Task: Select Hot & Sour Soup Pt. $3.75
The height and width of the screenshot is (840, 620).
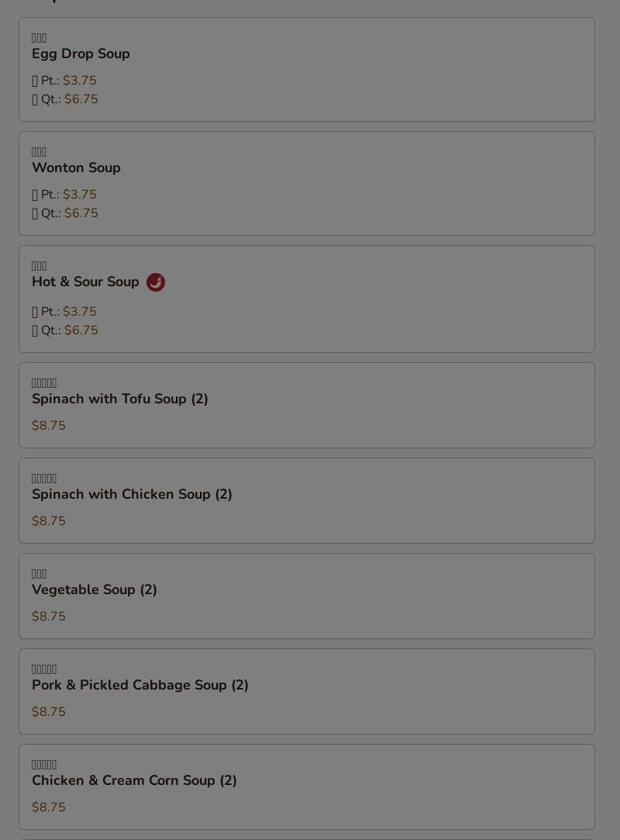Action: pos(64,312)
